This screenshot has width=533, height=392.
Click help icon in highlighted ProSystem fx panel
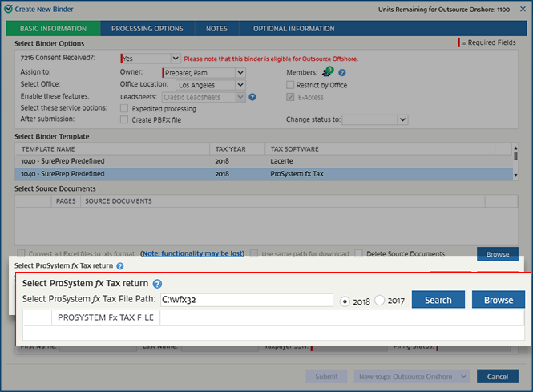click(157, 284)
